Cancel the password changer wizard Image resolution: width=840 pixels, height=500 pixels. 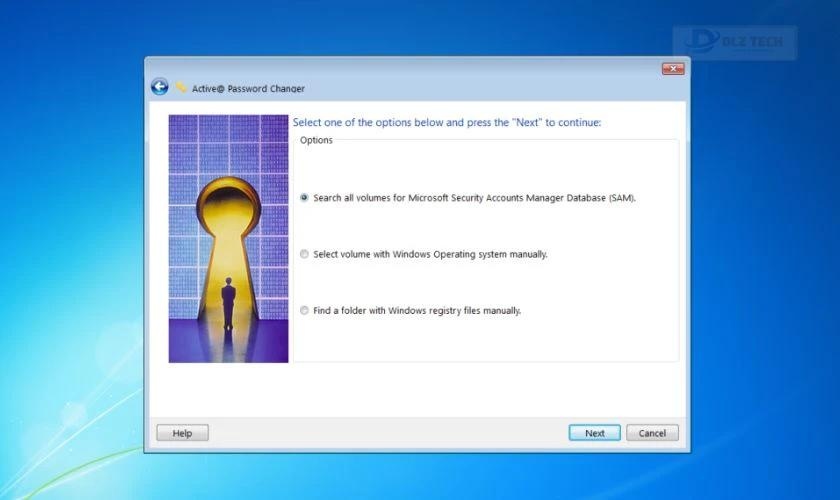click(x=652, y=433)
